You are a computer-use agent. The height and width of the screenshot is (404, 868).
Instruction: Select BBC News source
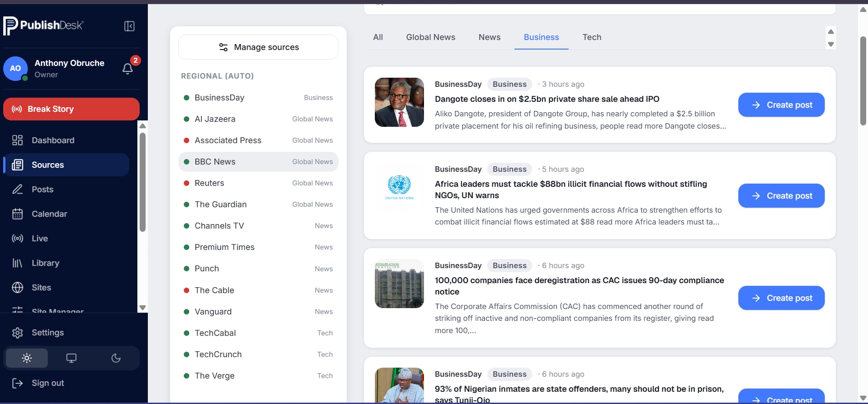[x=258, y=162]
